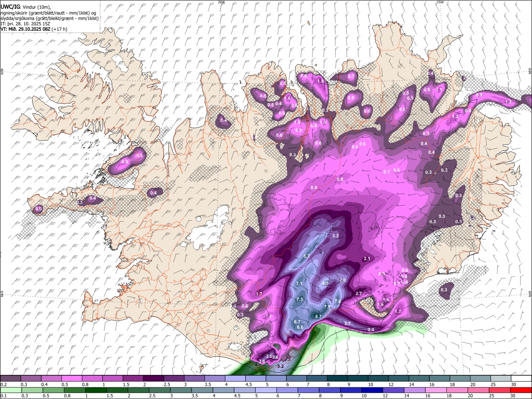Click the red swatch ending the lower legend row

click(x=521, y=390)
